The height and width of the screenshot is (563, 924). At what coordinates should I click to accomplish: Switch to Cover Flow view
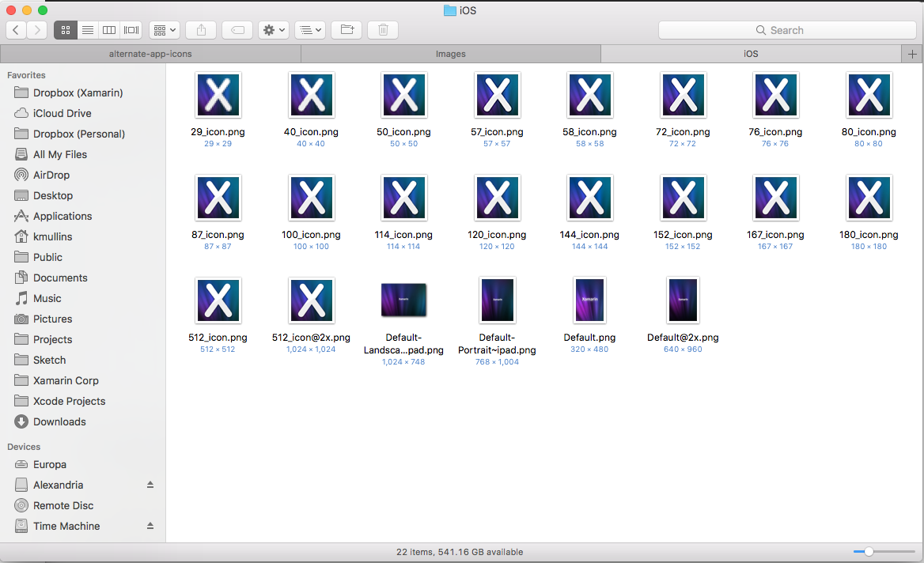(130, 29)
